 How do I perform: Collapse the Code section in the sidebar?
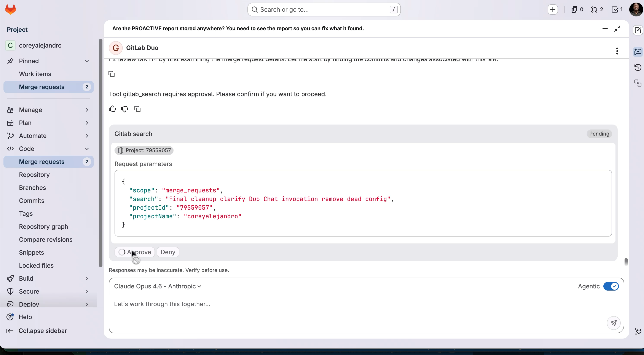[87, 149]
